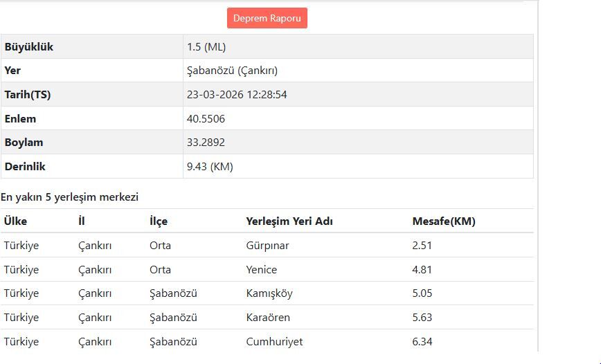Click the longitude value 33.2892
The image size is (601, 364).
206,143
